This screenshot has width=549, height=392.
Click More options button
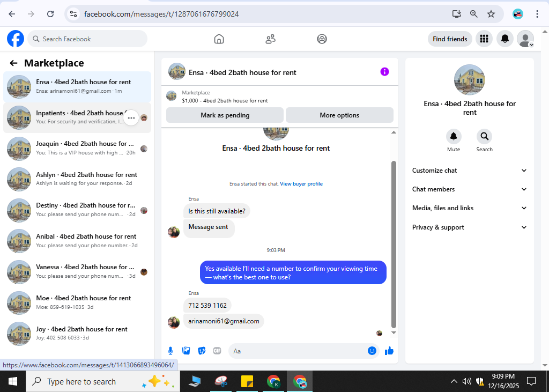[339, 115]
